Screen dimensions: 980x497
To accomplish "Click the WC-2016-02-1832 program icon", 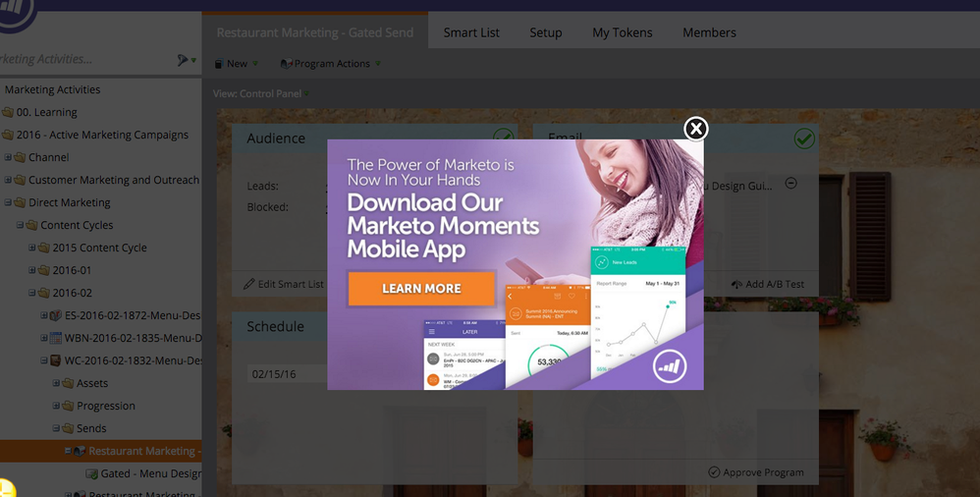I will [x=55, y=360].
